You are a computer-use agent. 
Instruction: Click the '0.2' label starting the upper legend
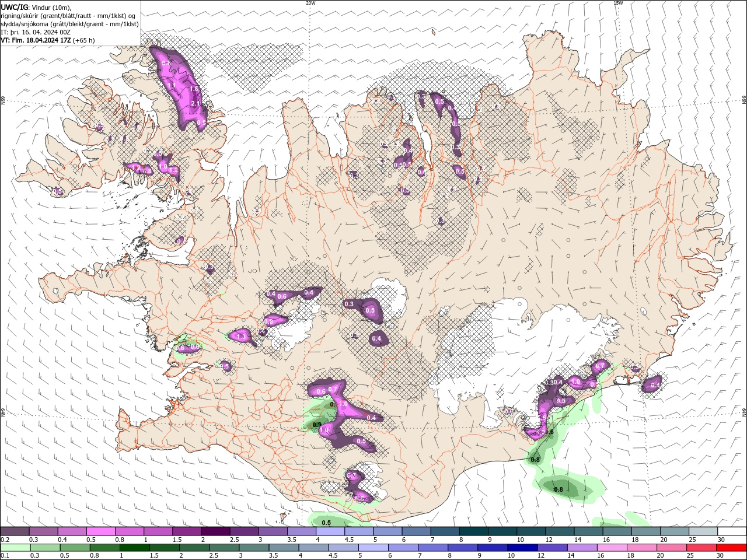[5, 540]
